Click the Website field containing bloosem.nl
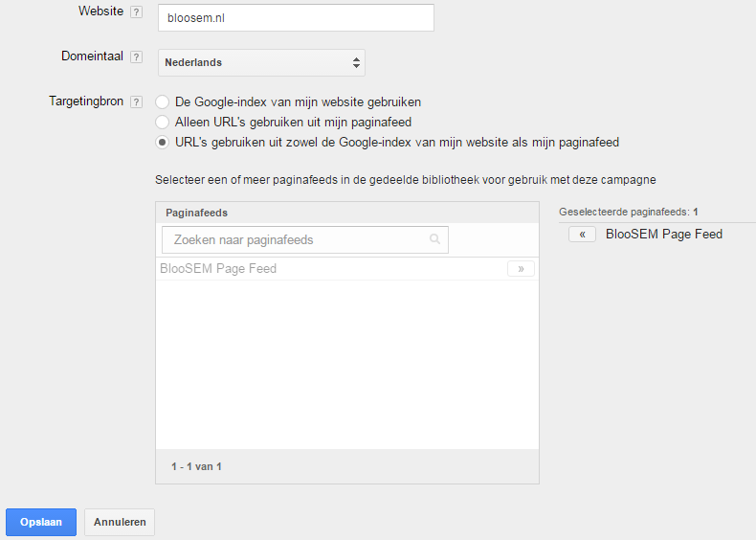The image size is (756, 540). pos(295,17)
